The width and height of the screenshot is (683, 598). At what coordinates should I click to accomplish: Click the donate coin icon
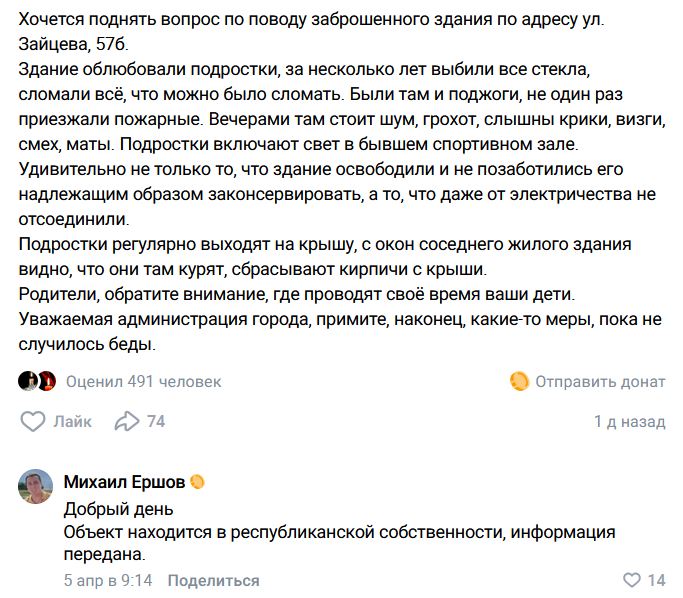point(519,381)
